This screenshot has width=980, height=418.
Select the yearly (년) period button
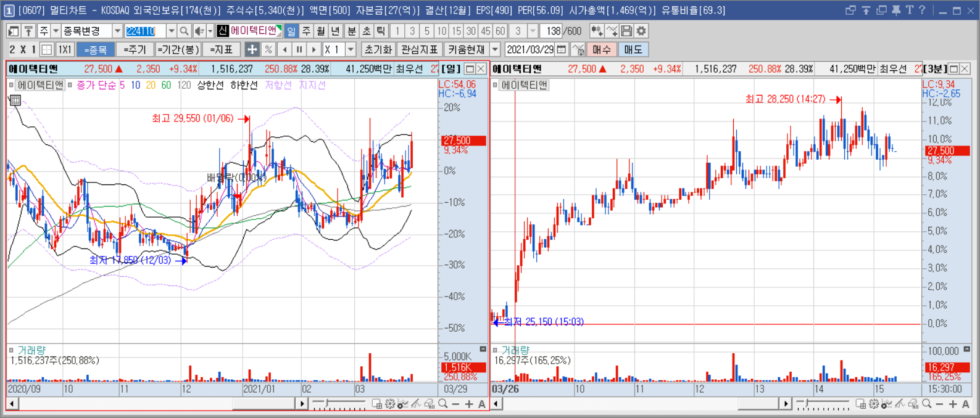pyautogui.click(x=335, y=31)
